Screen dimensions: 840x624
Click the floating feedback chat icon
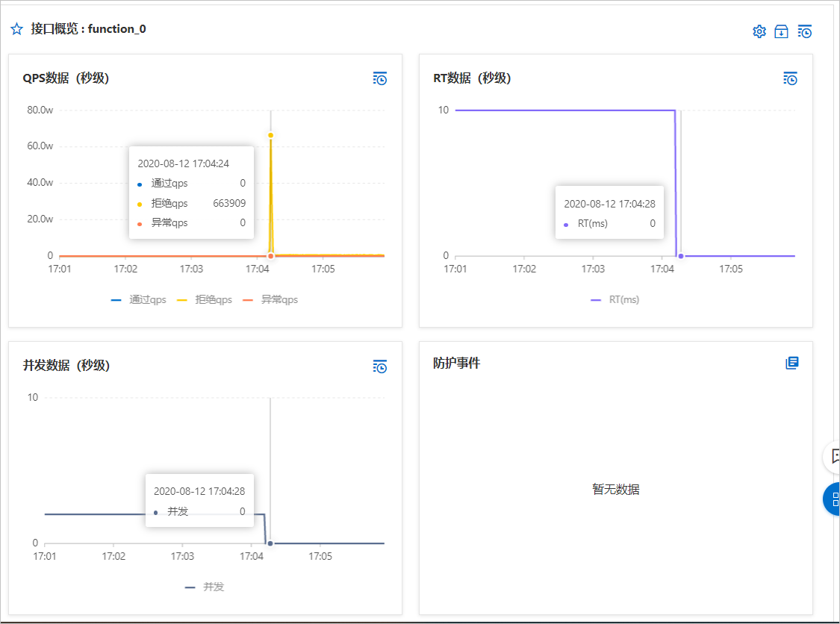(833, 456)
